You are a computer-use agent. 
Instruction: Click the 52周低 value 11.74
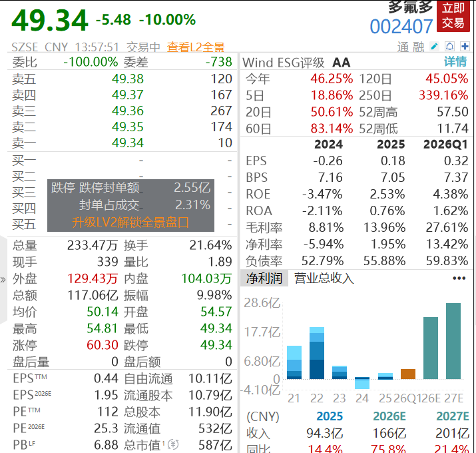tap(452, 129)
